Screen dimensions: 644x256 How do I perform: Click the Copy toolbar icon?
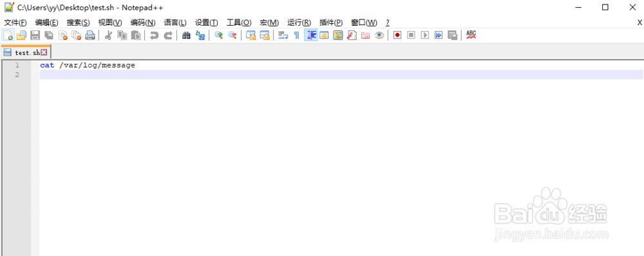(122, 35)
